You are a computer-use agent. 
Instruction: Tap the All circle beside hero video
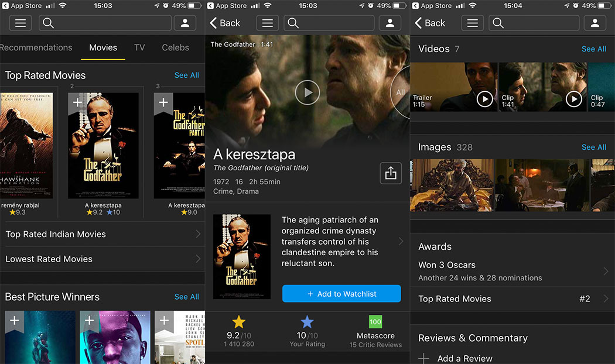click(x=401, y=92)
